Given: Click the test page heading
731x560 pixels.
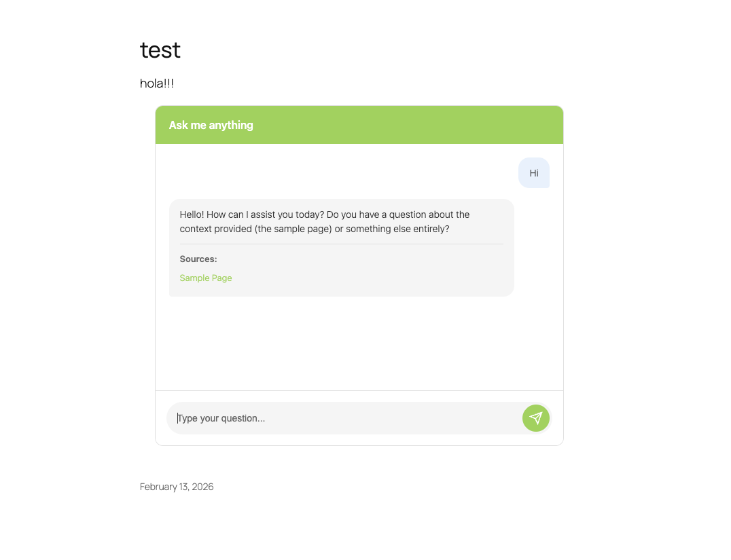Looking at the screenshot, I should click(x=160, y=50).
